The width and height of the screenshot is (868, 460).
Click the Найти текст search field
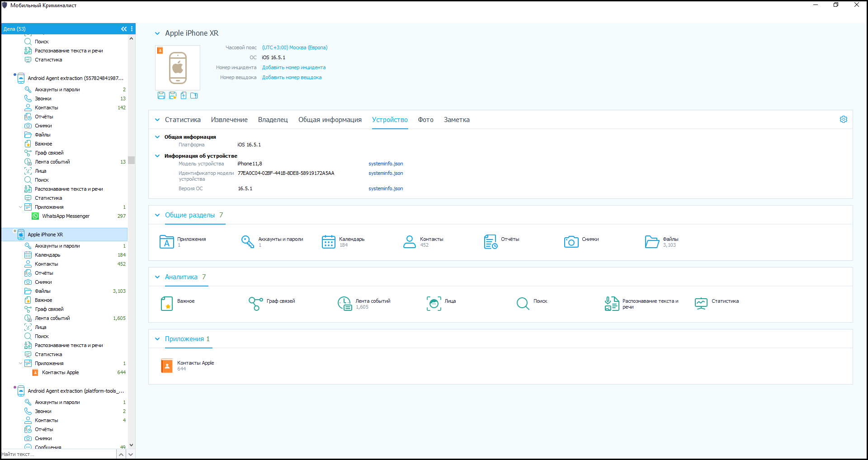pos(58,454)
